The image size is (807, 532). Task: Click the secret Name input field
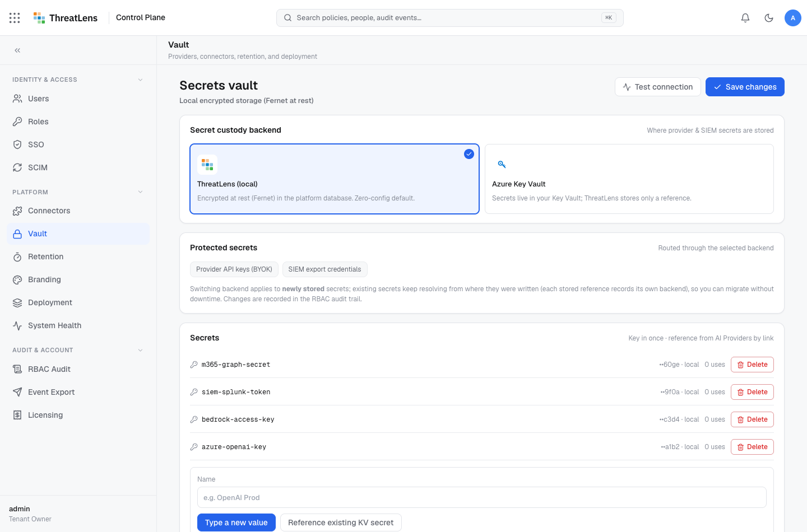(482, 497)
